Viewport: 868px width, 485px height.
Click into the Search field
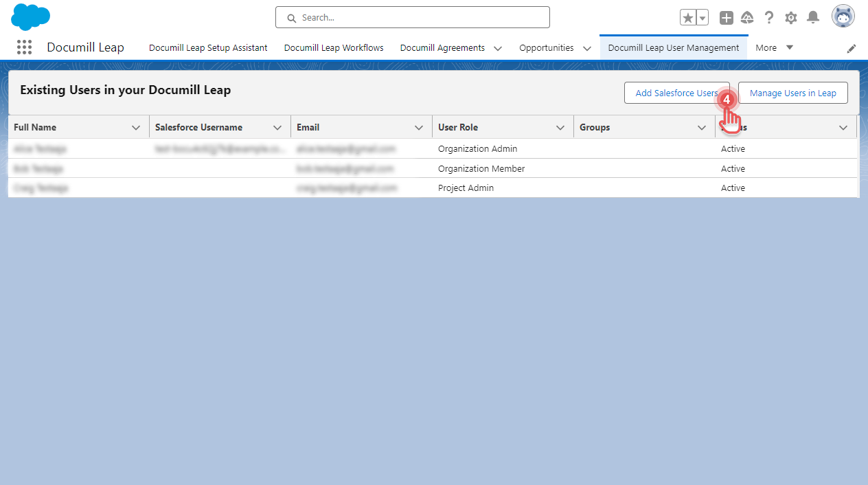(x=412, y=17)
